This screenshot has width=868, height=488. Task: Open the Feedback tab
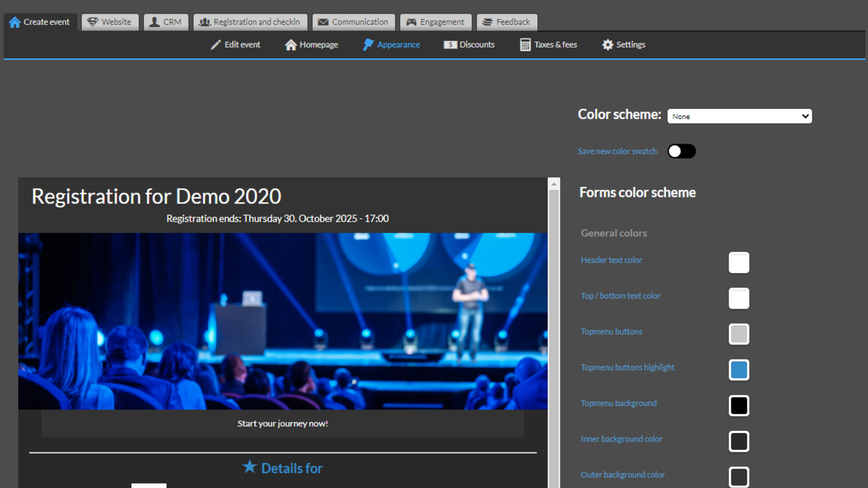coord(507,22)
